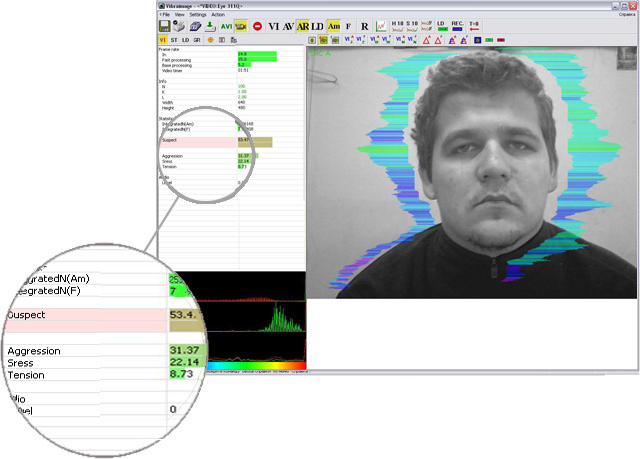Screen dimensions: 640x459
Task: Click the orange circle icon
Action: click(x=210, y=40)
